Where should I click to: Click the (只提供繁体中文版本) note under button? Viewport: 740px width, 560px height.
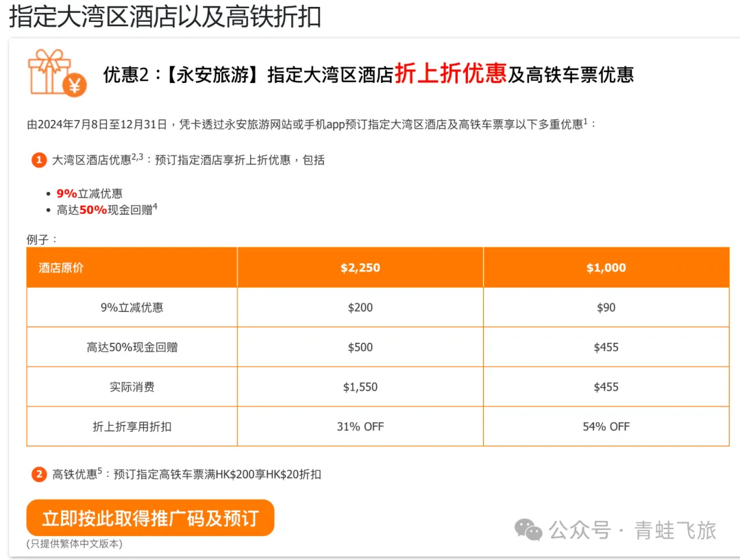[x=75, y=544]
